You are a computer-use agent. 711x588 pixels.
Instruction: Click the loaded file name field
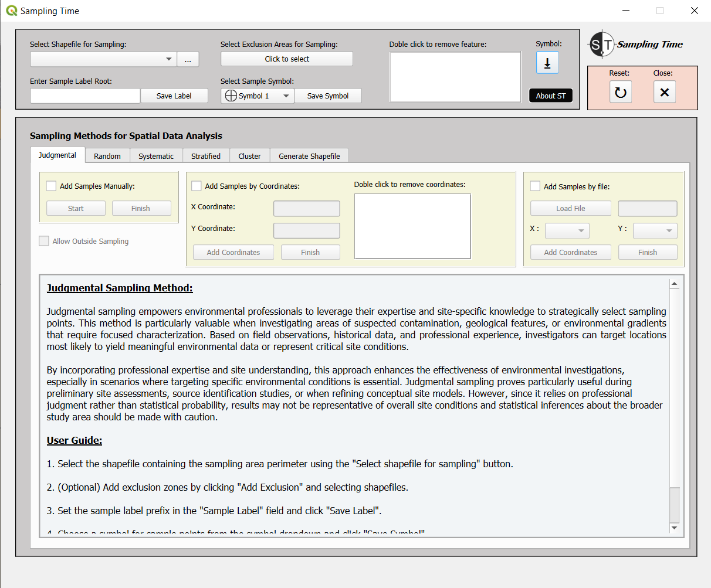tap(648, 208)
